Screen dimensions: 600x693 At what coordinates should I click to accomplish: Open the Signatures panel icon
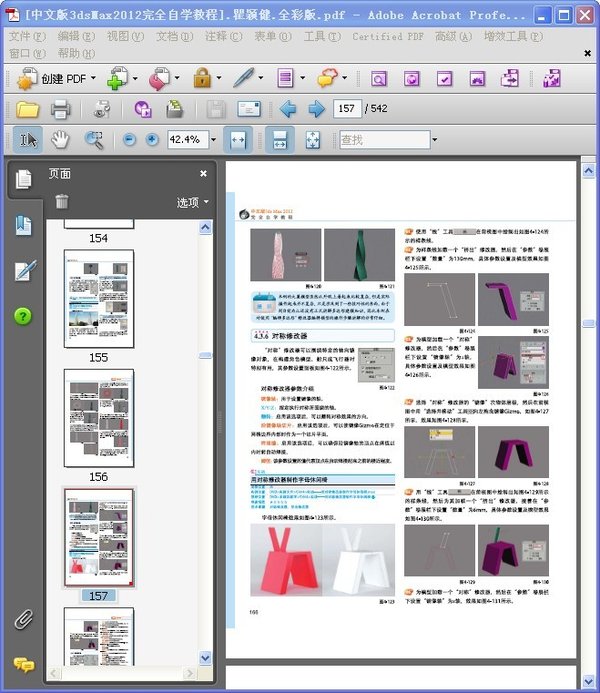[24, 270]
